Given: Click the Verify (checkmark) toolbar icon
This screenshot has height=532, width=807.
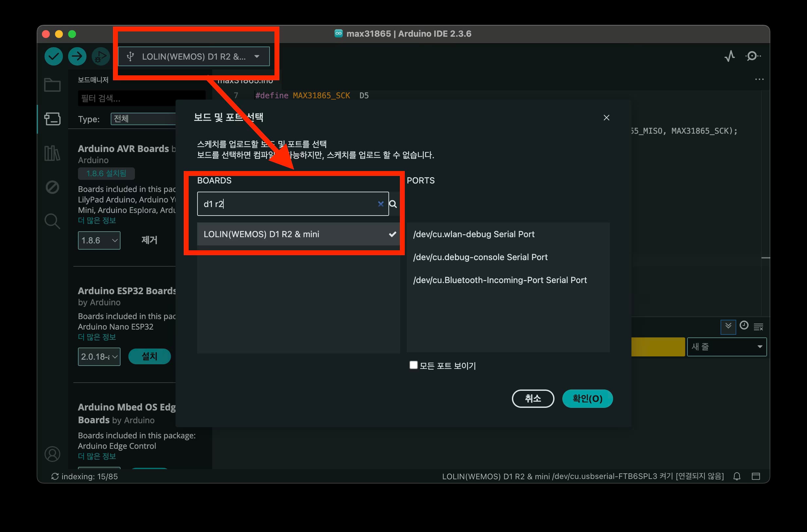Looking at the screenshot, I should click(54, 56).
